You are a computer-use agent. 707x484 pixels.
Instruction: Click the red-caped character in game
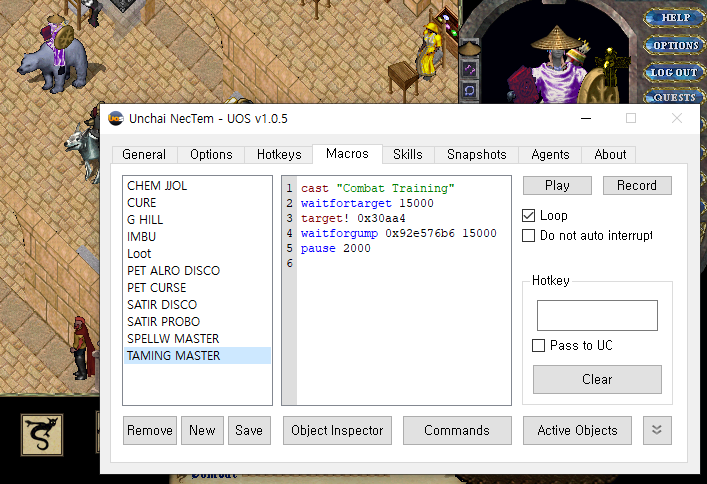(x=83, y=347)
